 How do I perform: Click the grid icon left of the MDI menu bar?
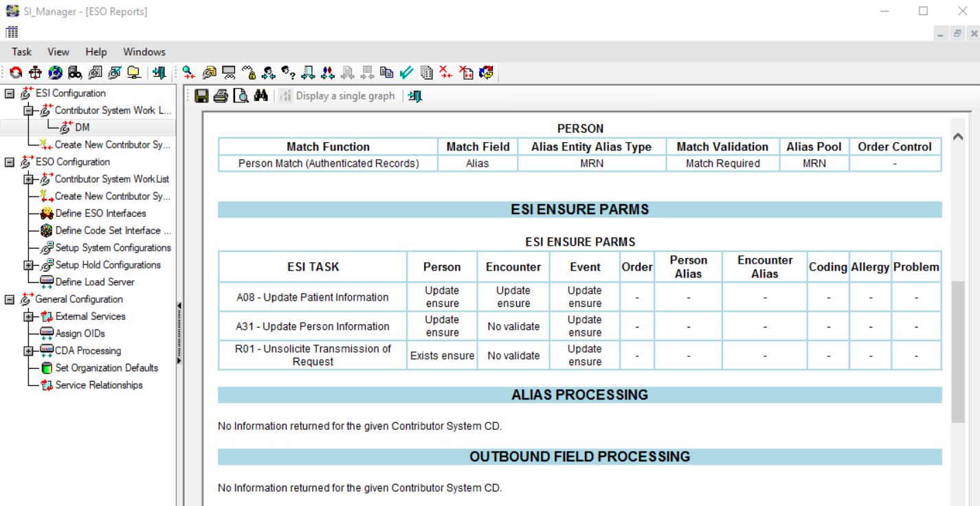[x=12, y=32]
